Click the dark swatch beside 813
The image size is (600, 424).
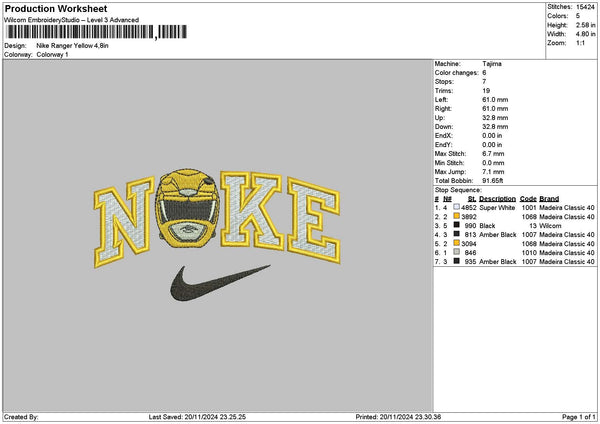457,234
